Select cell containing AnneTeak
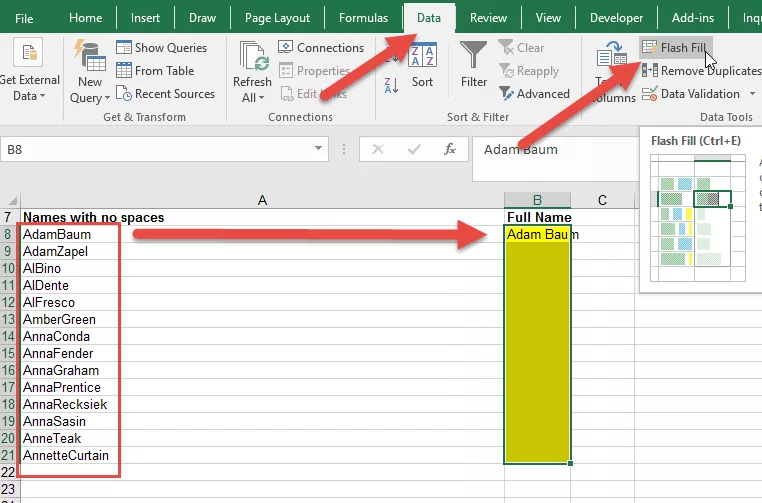 (262, 438)
